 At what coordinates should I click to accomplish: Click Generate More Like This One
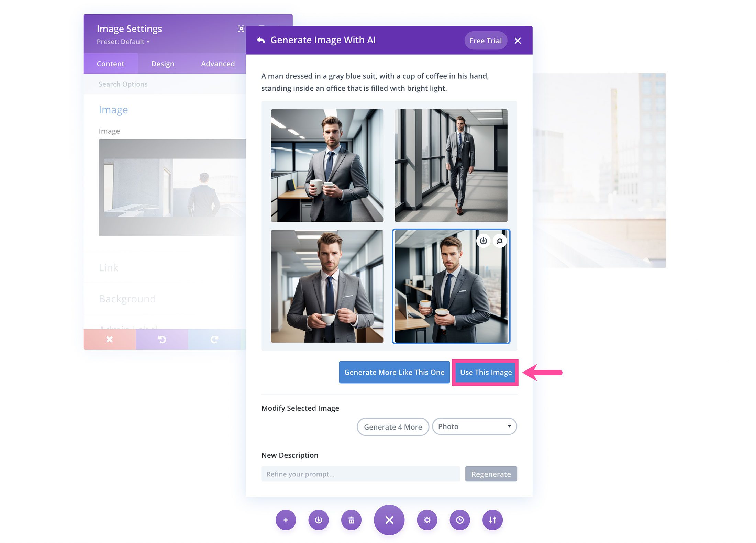394,372
